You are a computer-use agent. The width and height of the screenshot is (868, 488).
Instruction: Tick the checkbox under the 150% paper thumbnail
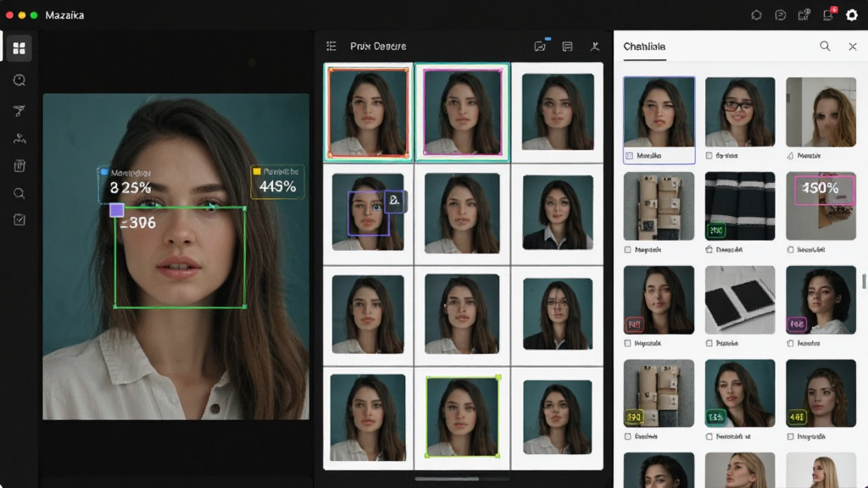791,250
